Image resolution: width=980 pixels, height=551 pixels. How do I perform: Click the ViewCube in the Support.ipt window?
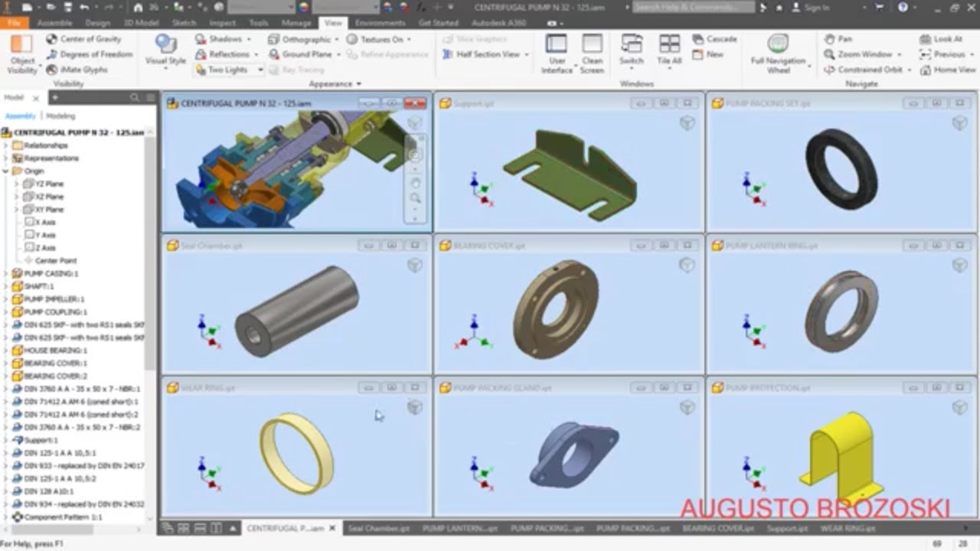point(687,123)
